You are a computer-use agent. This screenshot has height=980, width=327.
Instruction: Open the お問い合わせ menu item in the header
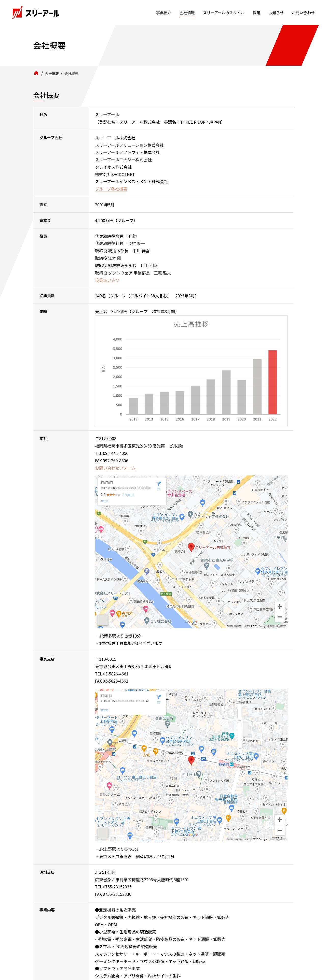(303, 13)
